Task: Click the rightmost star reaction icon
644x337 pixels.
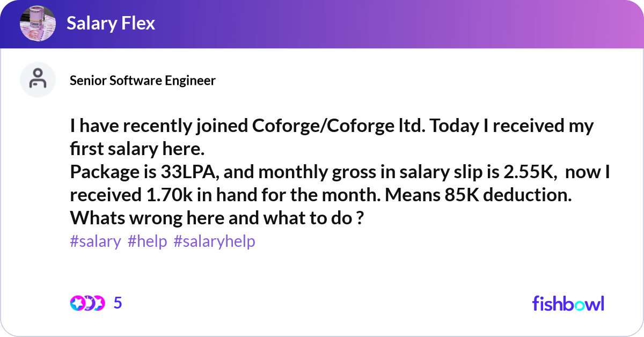Action: [98, 303]
